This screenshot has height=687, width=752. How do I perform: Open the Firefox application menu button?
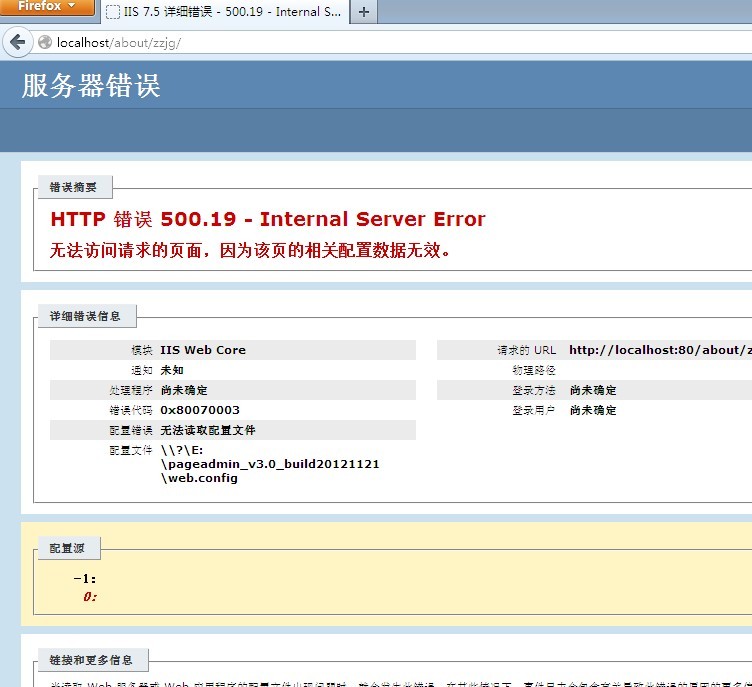(x=47, y=7)
